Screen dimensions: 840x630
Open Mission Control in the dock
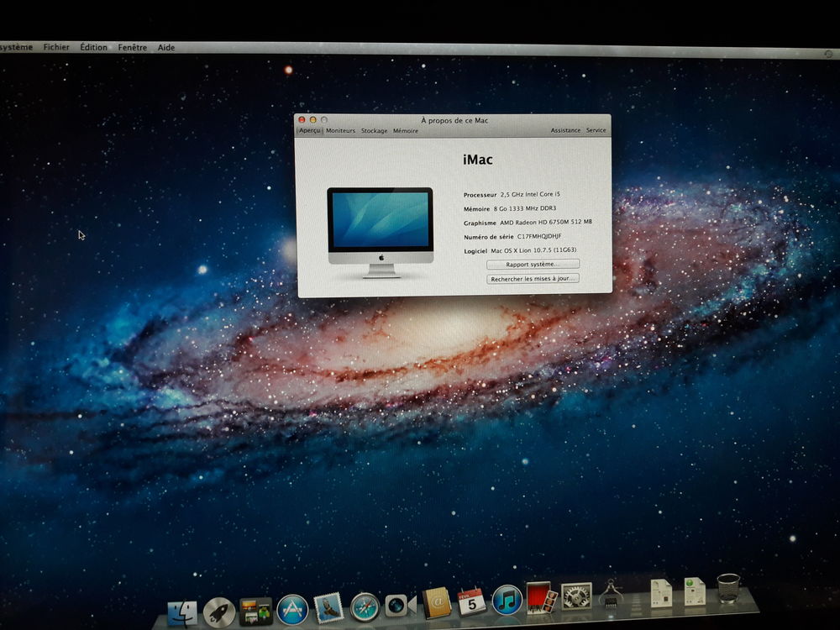(x=255, y=612)
